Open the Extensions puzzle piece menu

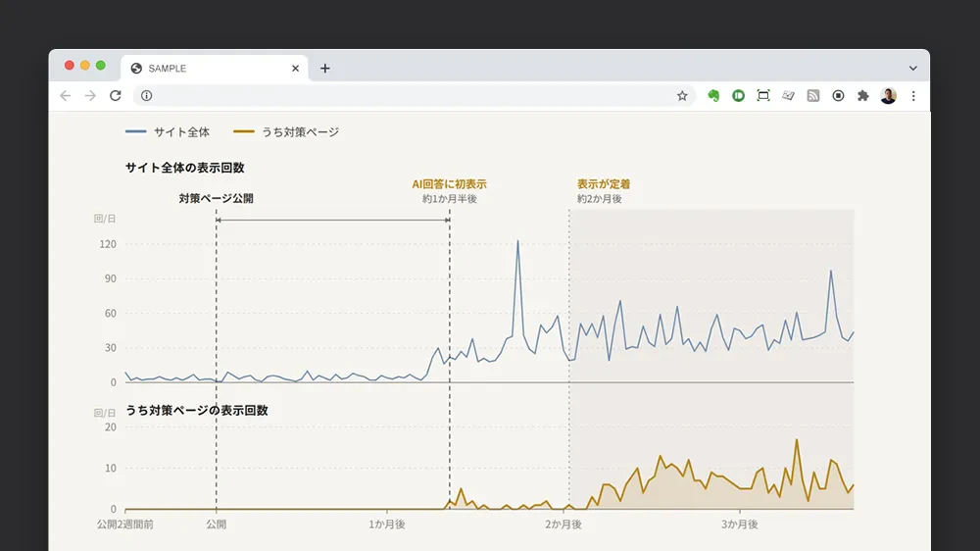pyautogui.click(x=863, y=96)
